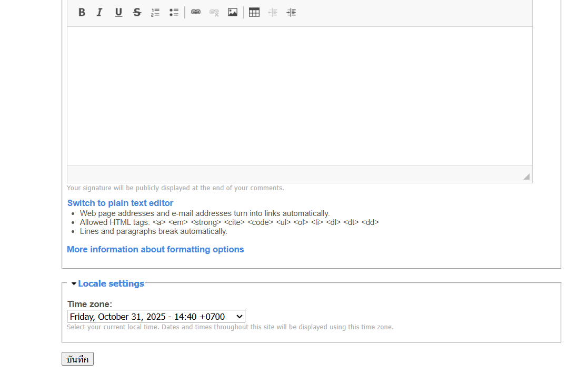Viewport: 588px width, 373px height.
Task: Collapse the Locale settings triangle arrow
Action: 74,284
